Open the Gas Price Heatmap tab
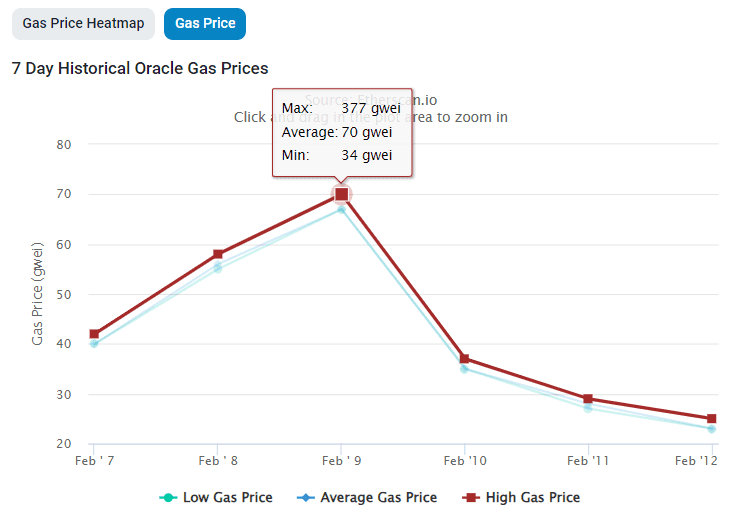Screen dimensions: 737x523 tap(83, 23)
